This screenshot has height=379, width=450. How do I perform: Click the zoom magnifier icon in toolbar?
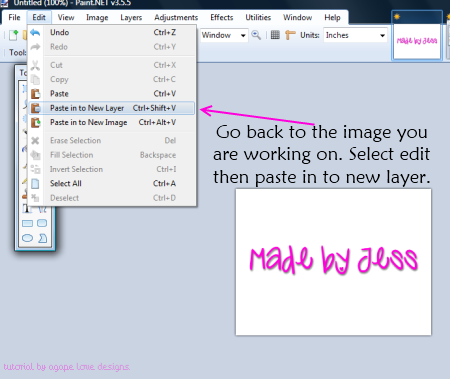pos(256,35)
